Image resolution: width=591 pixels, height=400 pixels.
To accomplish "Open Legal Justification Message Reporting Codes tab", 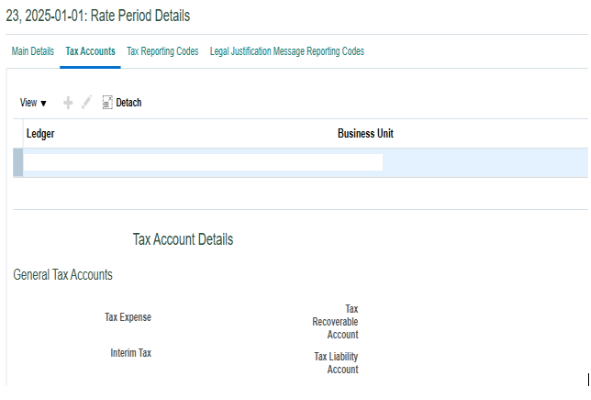I will pos(287,51).
